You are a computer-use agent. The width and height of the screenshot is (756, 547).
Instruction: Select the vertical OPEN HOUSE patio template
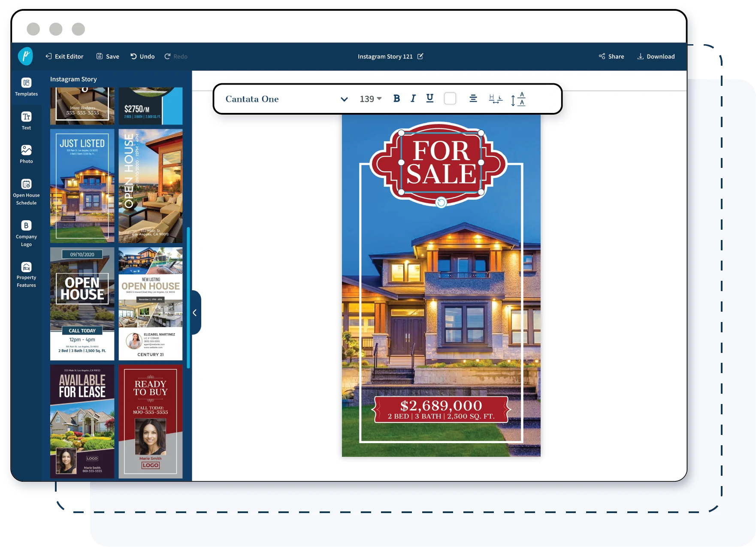(151, 186)
